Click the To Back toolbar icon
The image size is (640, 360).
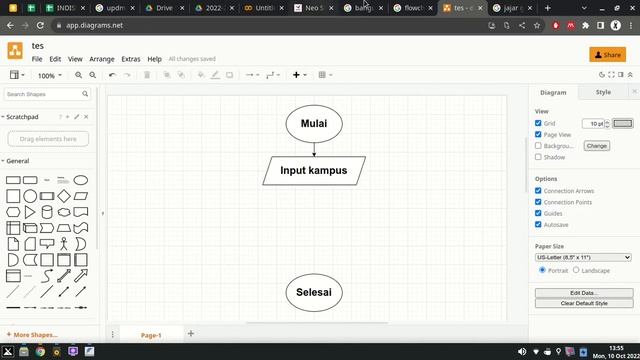click(181, 75)
